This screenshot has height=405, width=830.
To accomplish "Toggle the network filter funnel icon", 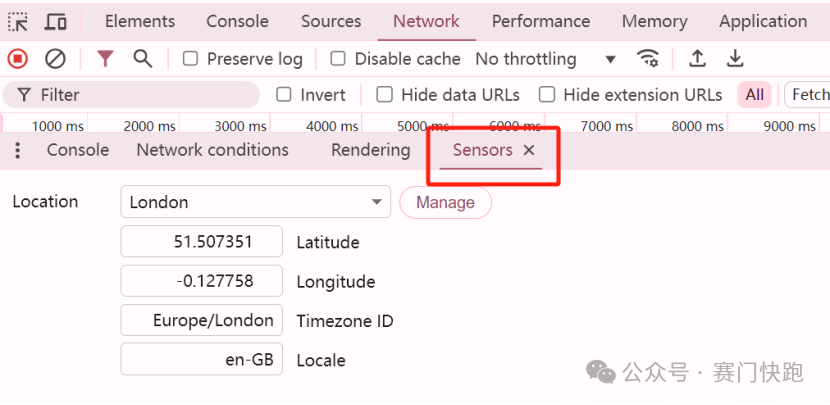I will click(105, 59).
